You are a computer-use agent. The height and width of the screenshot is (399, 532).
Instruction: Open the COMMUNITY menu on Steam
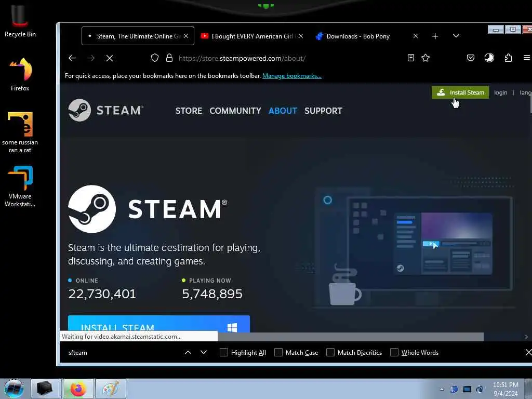pyautogui.click(x=235, y=111)
